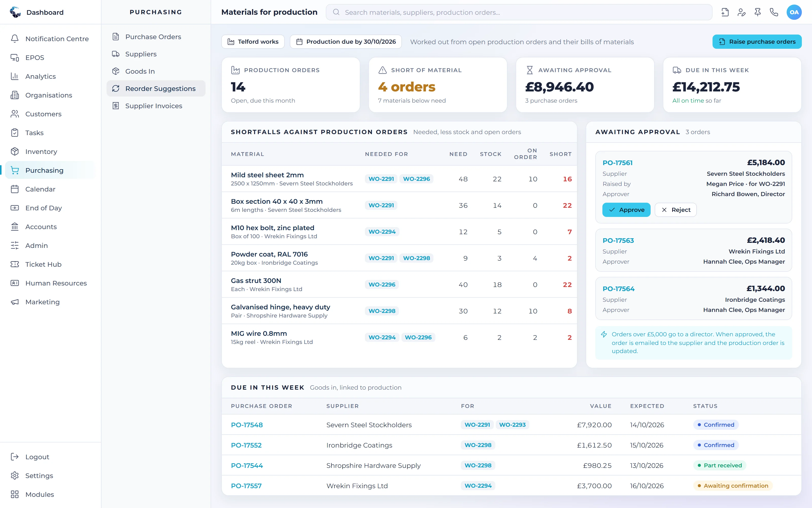Open PO-17548 in the due this week table

point(247,425)
